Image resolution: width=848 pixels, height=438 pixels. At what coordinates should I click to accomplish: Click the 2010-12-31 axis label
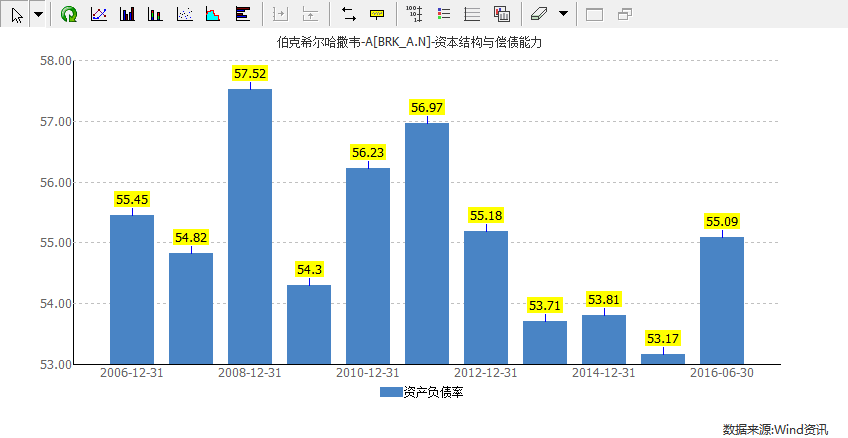[368, 373]
